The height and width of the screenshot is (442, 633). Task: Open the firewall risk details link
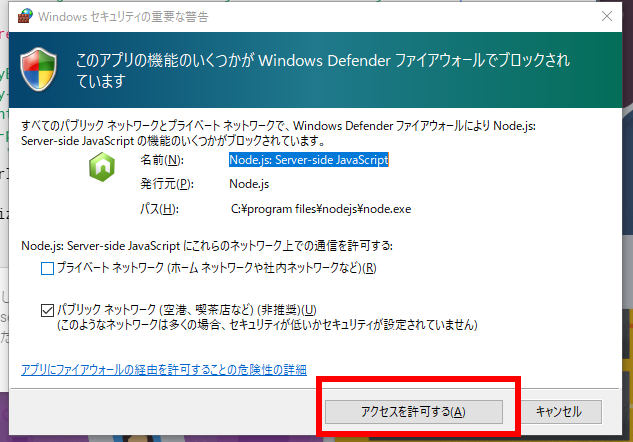coord(164,370)
